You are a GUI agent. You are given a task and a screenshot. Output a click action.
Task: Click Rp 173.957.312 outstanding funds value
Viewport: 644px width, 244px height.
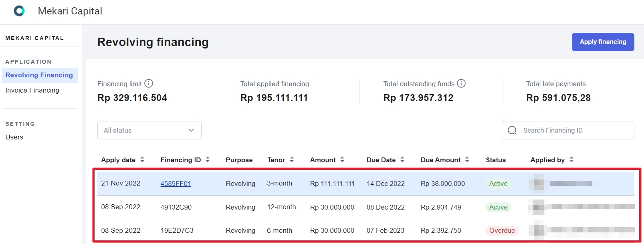coord(418,98)
